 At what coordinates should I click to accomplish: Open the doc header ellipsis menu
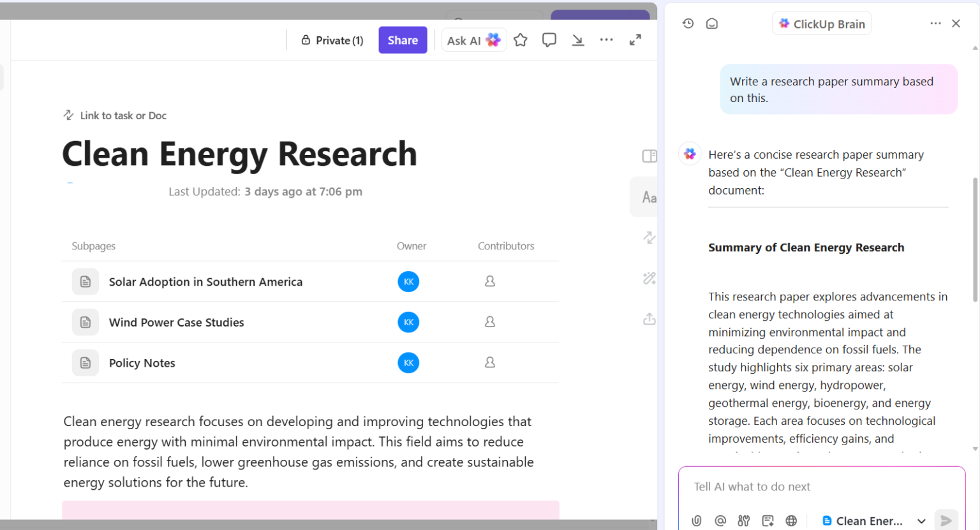[606, 40]
